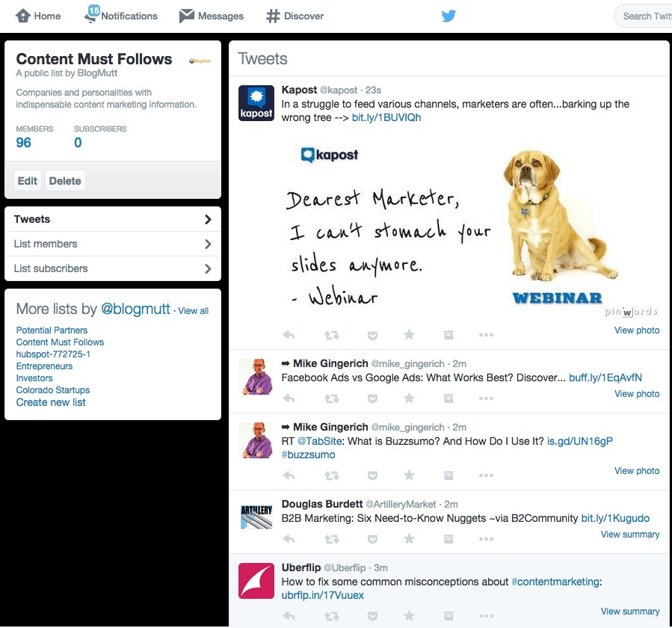
Task: Click the Delete list button
Action: coord(65,181)
